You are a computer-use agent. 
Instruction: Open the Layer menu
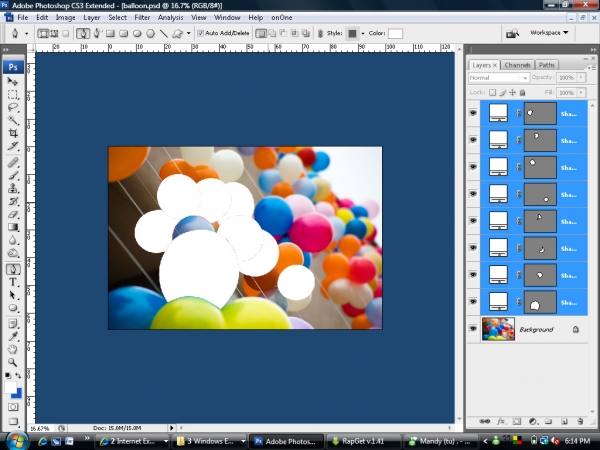pyautogui.click(x=91, y=18)
